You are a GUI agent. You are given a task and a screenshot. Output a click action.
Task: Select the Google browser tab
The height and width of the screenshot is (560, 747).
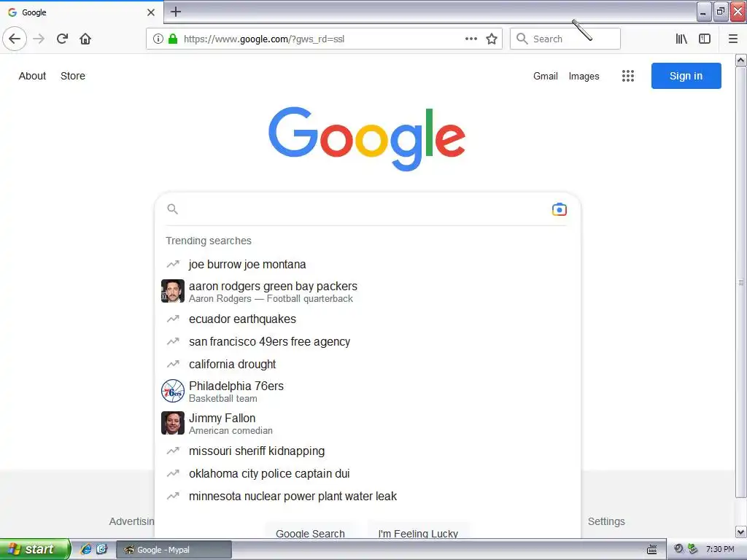click(x=81, y=12)
